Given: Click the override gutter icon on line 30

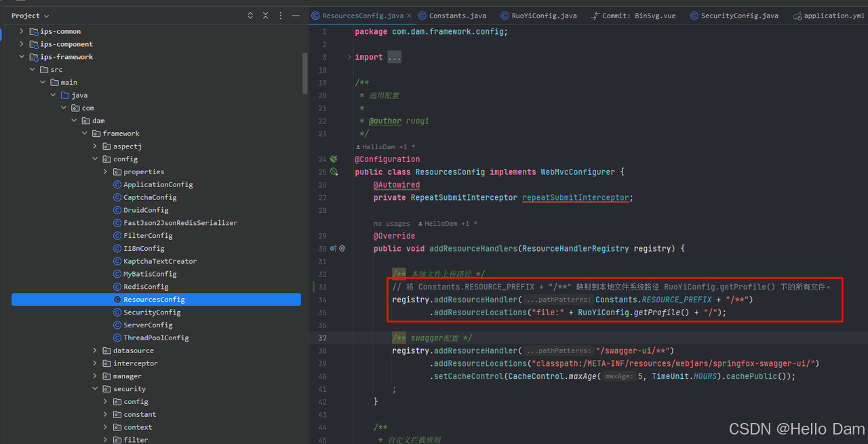Looking at the screenshot, I should pos(333,249).
